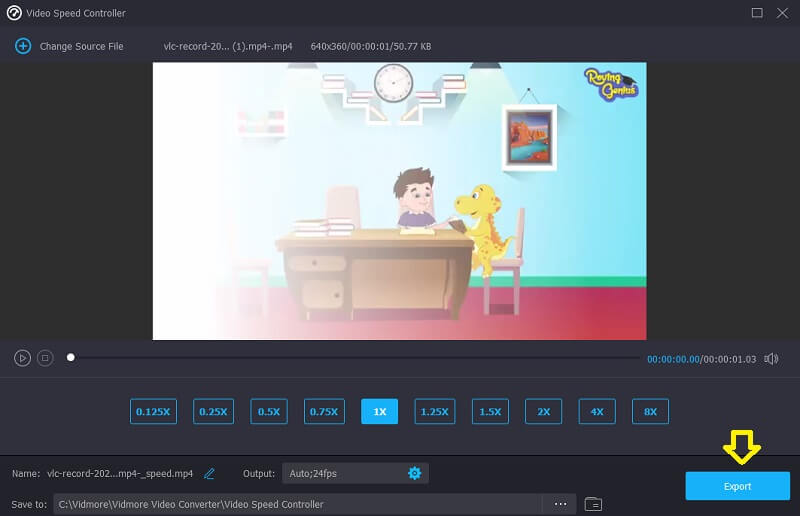The image size is (800, 516).
Task: Edit the output file name with pencil icon
Action: pos(209,474)
